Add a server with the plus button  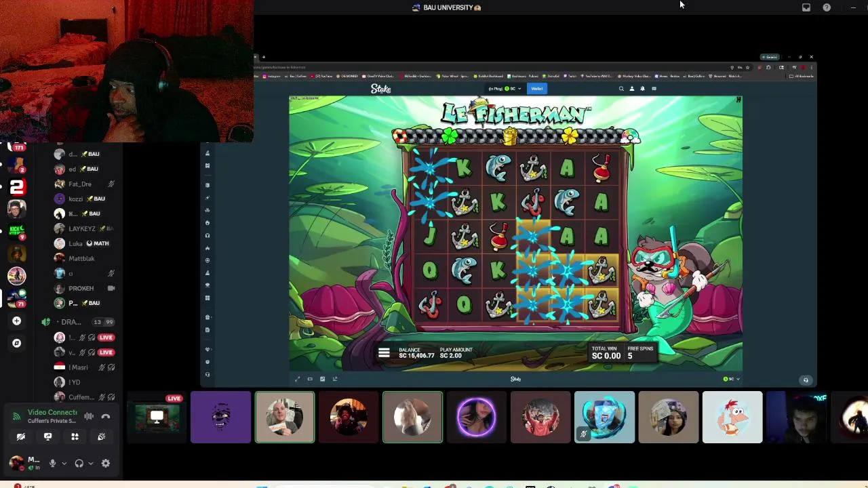click(x=17, y=321)
